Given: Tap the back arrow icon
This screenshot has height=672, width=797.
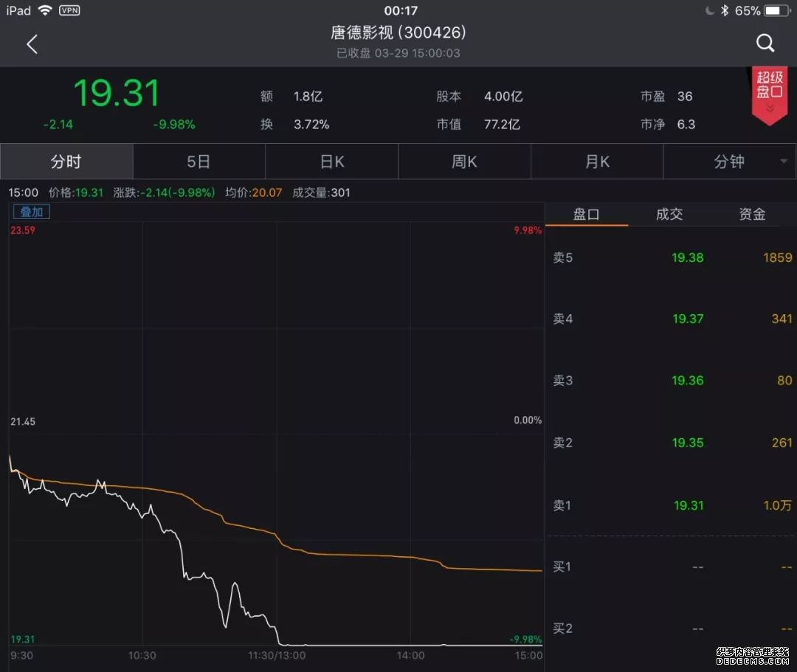Looking at the screenshot, I should (32, 44).
